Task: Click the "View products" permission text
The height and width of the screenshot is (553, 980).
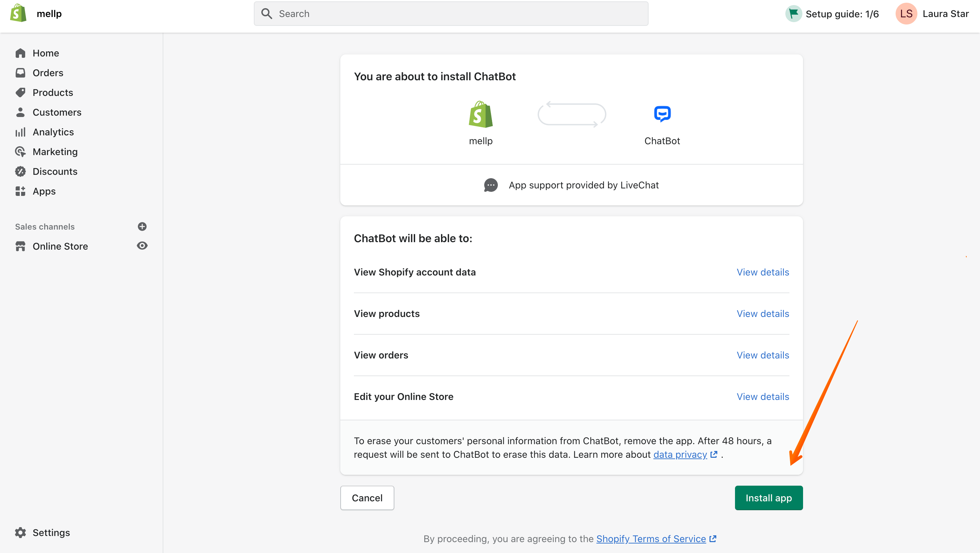Action: [x=387, y=314]
